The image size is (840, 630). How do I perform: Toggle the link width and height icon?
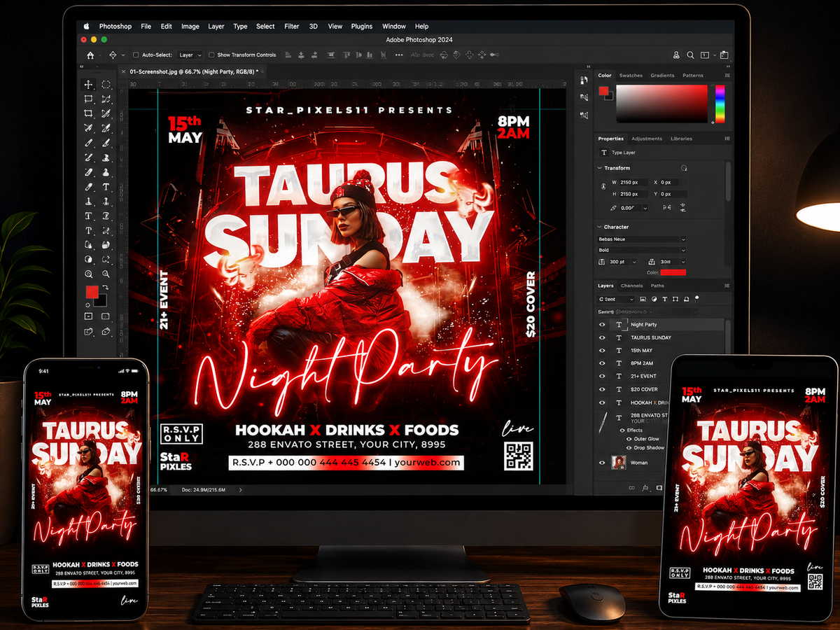[603, 188]
